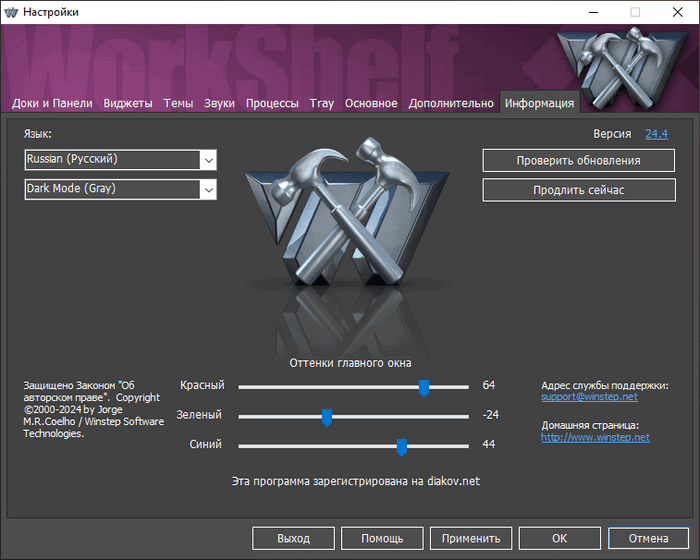
Task: Click the Зеленый slider handle
Action: point(326,416)
